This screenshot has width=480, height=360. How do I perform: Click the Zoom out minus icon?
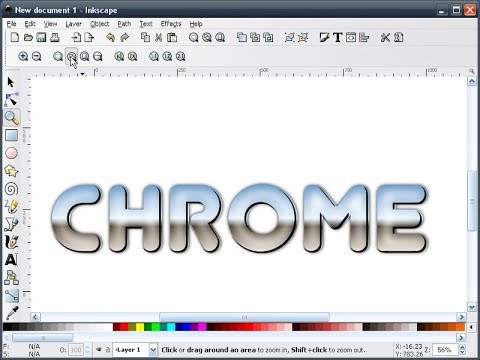(x=36, y=56)
